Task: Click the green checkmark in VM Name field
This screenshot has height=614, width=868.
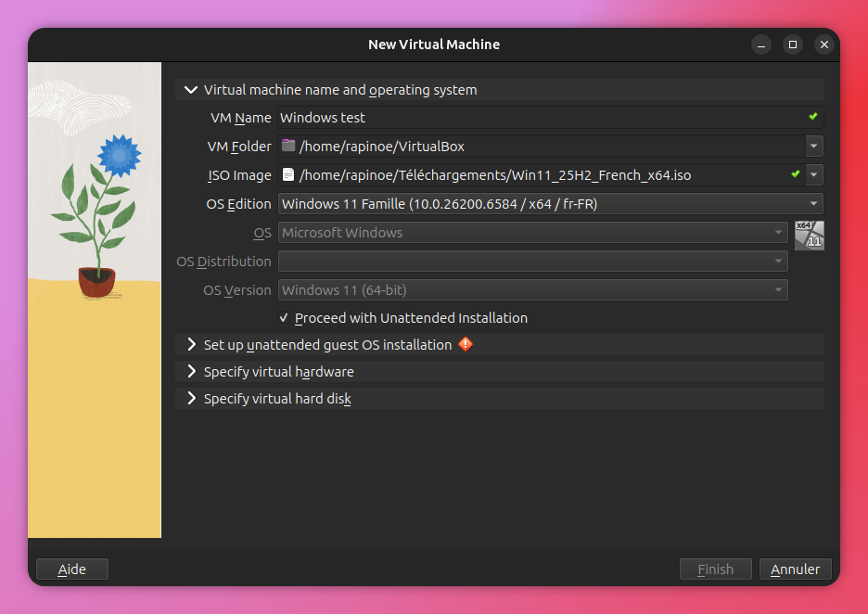Action: click(812, 117)
